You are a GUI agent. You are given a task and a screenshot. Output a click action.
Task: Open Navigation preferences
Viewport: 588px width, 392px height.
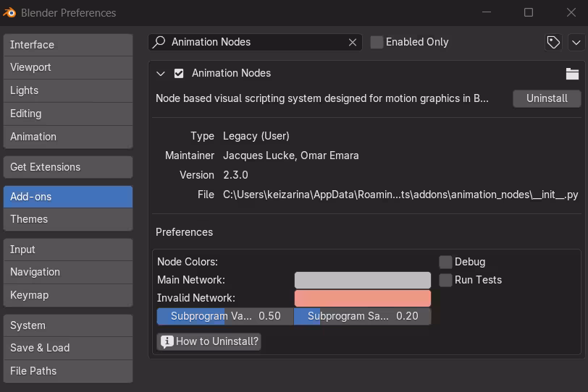pos(68,272)
